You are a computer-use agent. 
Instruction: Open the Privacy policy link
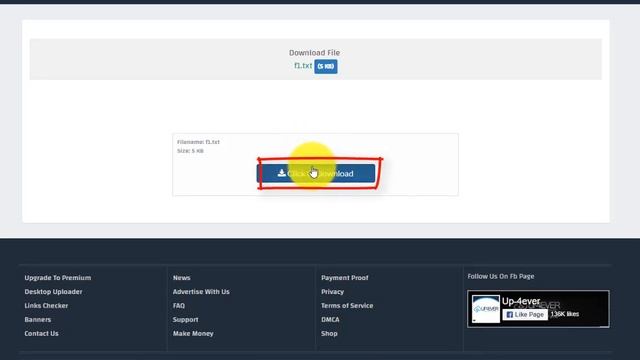[332, 291]
